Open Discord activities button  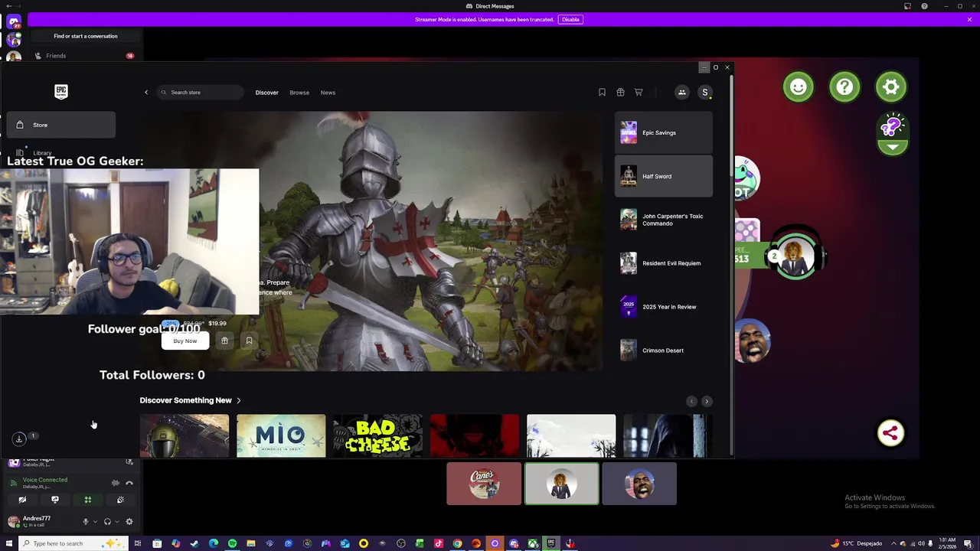(x=88, y=500)
